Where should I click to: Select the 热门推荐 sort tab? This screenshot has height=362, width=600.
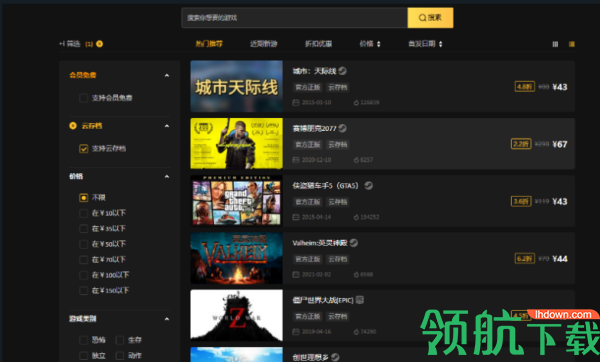click(x=209, y=44)
